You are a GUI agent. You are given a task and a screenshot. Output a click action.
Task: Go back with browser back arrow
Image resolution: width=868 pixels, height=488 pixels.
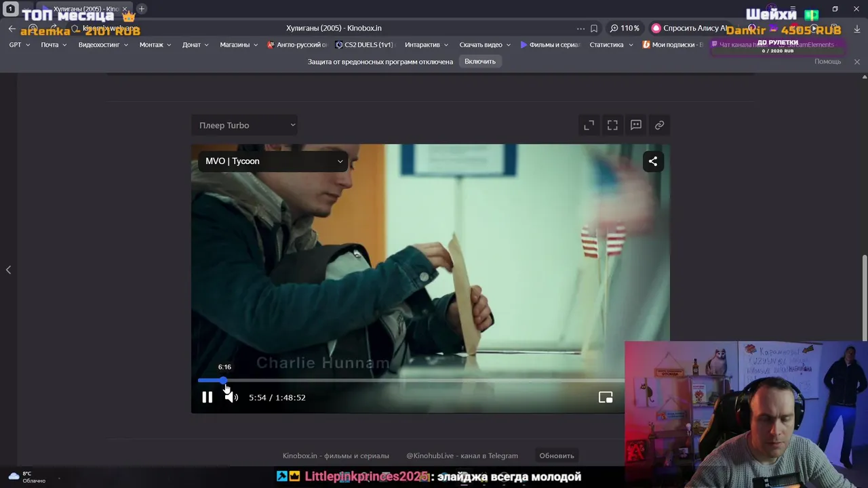tap(12, 28)
